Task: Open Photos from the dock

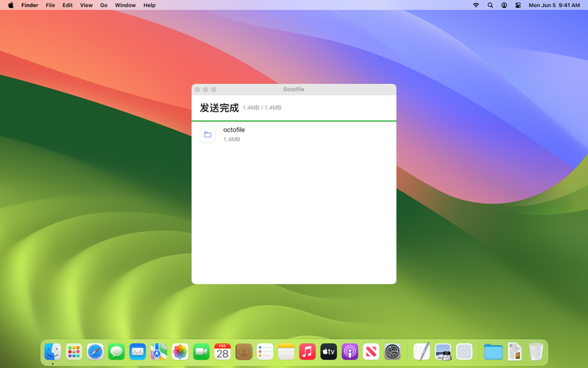Action: (x=180, y=352)
